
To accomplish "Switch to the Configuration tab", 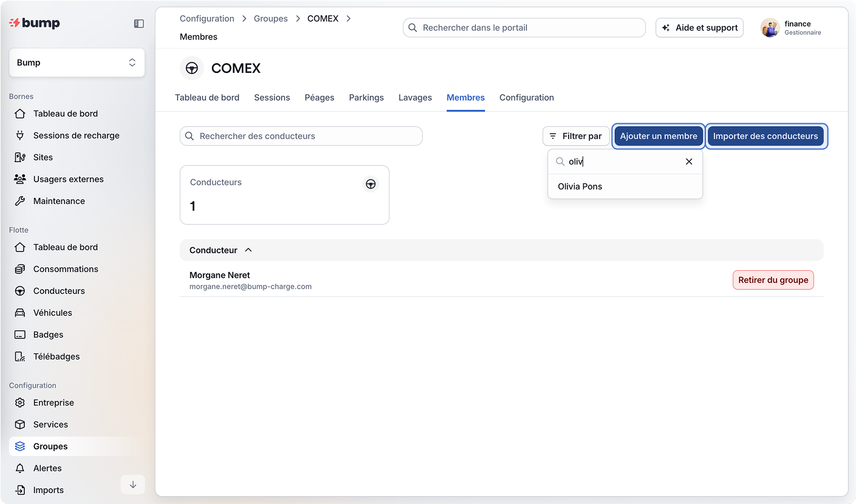I will pyautogui.click(x=526, y=98).
